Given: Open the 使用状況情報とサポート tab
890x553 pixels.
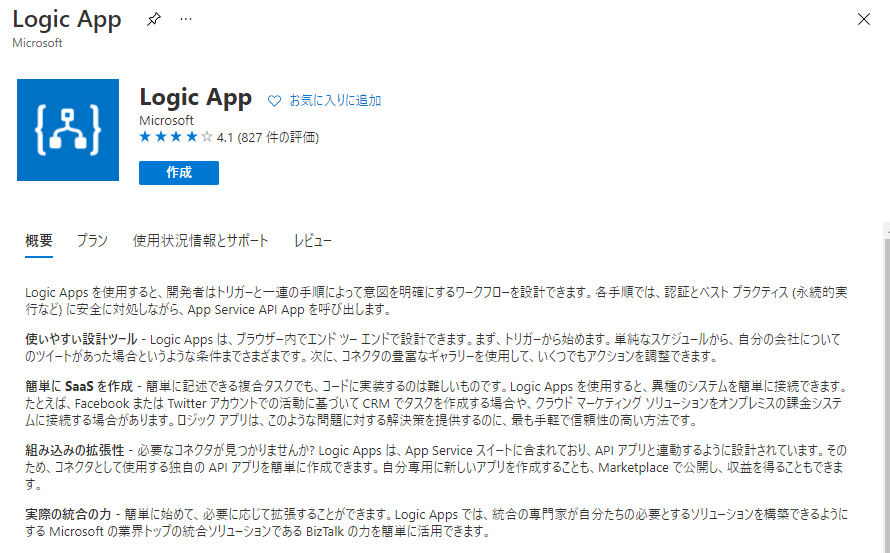Looking at the screenshot, I should coord(200,241).
